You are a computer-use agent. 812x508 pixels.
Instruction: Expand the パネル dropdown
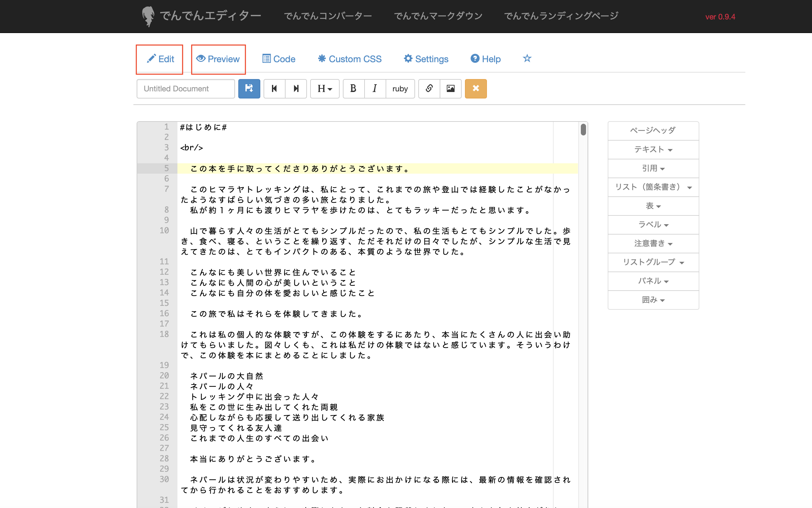pos(653,281)
